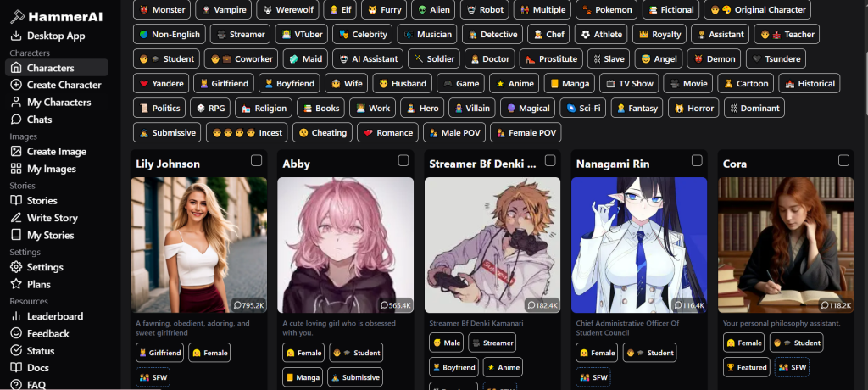Open Chats via the speech bubble icon

17,119
